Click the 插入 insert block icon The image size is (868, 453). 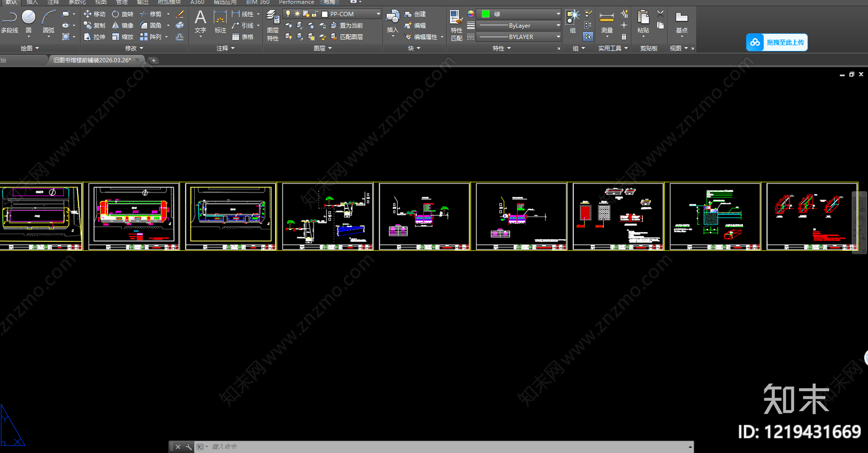[x=393, y=22]
